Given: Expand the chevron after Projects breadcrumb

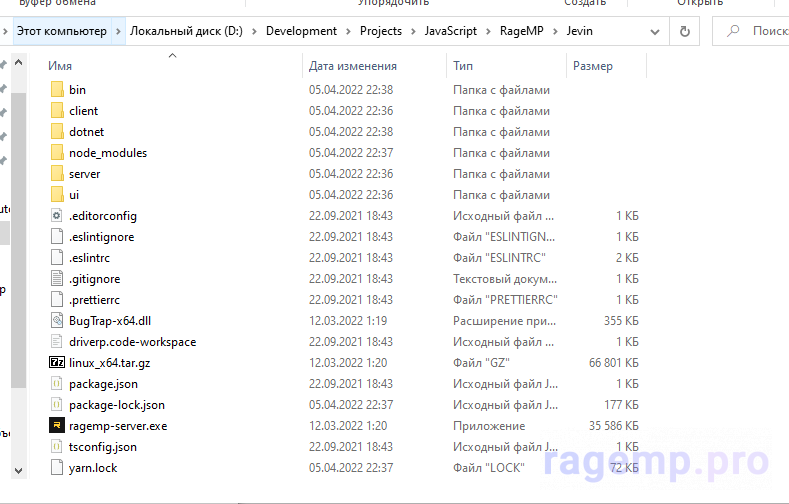Looking at the screenshot, I should [x=413, y=31].
